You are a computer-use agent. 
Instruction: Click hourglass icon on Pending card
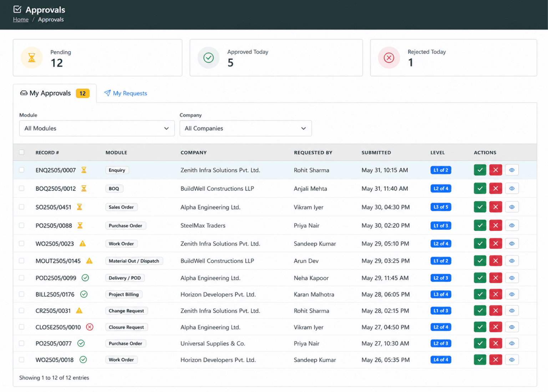32,58
